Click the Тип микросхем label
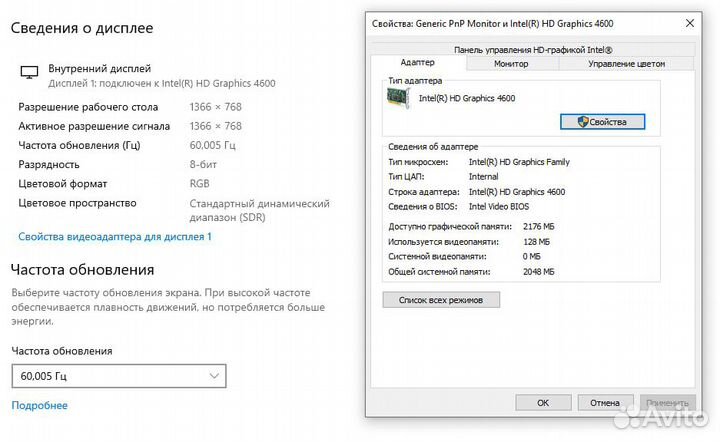 tap(418, 162)
